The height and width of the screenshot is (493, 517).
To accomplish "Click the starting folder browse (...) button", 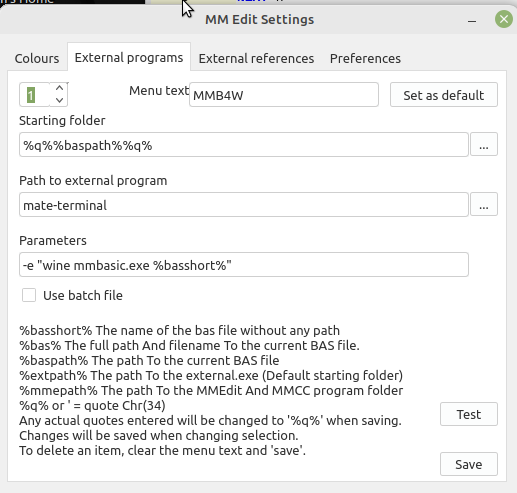I will coord(484,144).
